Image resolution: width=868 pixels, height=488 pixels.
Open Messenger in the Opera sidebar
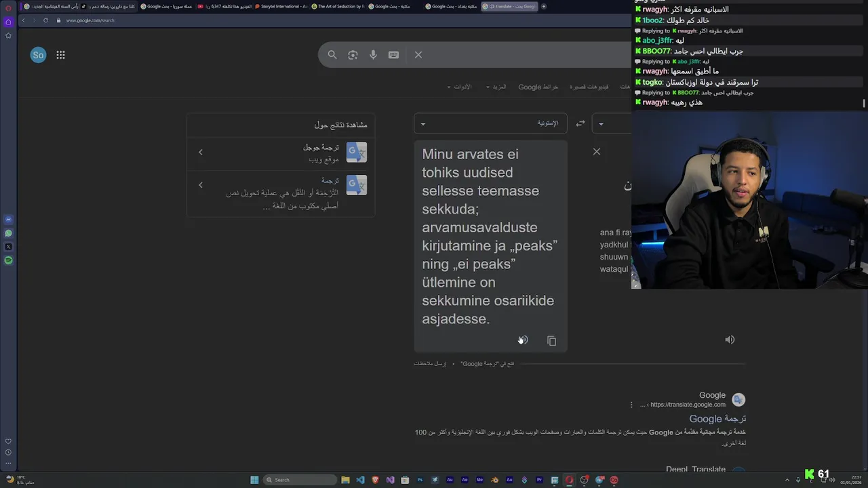(8, 220)
